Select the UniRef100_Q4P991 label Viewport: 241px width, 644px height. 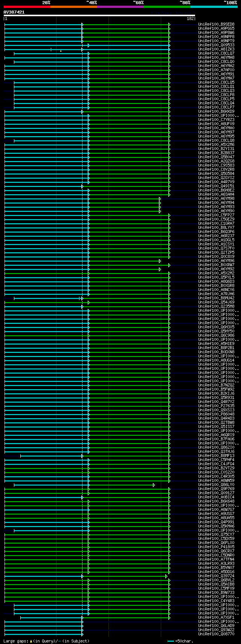coord(216,522)
